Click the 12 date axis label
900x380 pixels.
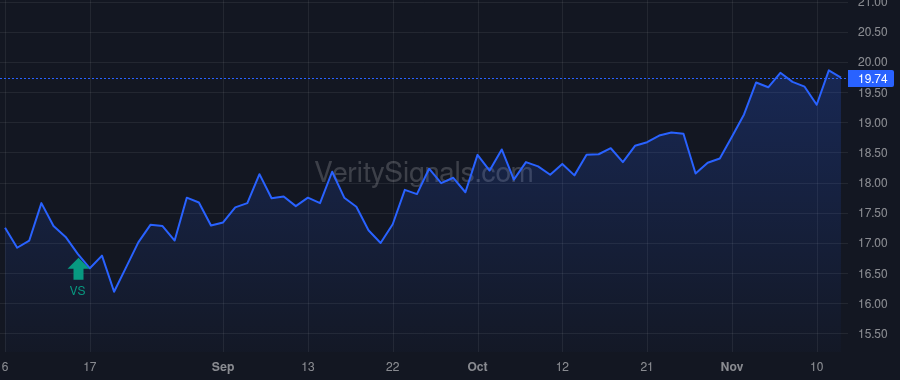click(562, 367)
